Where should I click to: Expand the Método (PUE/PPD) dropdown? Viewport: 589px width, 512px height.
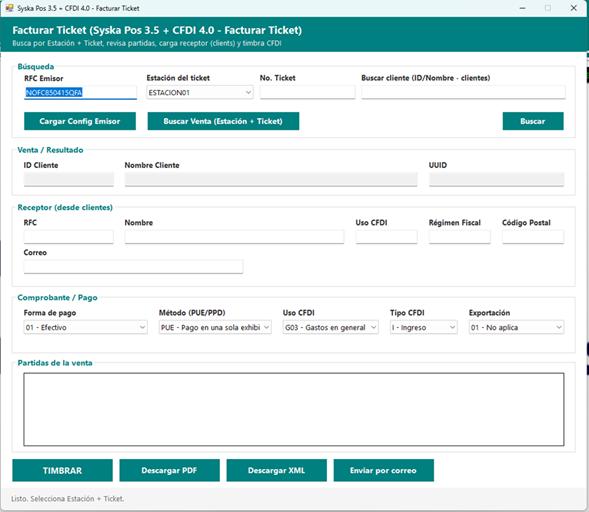click(215, 327)
